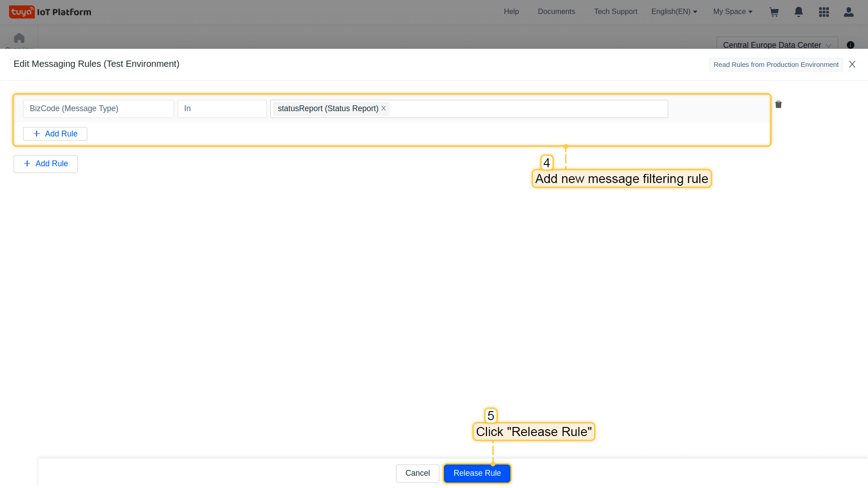Click Read Rules from Production Environment

pos(776,65)
